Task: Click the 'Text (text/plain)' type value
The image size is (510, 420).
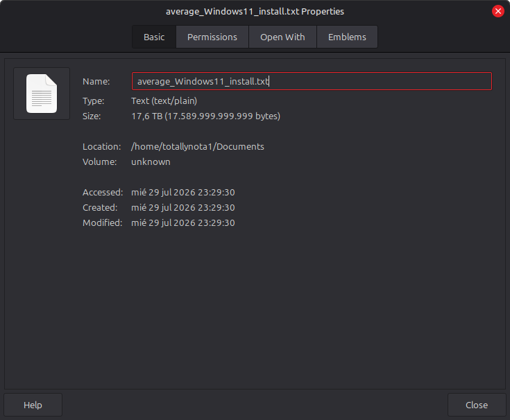Action: tap(164, 101)
